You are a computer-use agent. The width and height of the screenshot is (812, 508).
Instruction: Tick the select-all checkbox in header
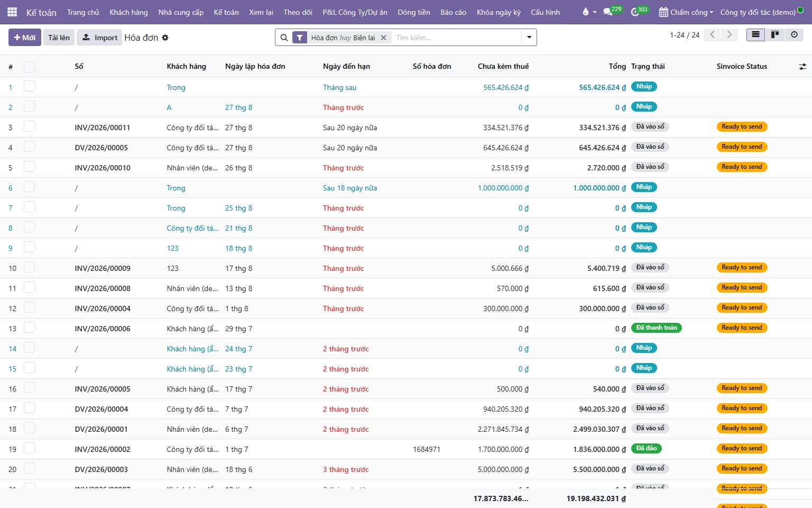click(x=29, y=67)
